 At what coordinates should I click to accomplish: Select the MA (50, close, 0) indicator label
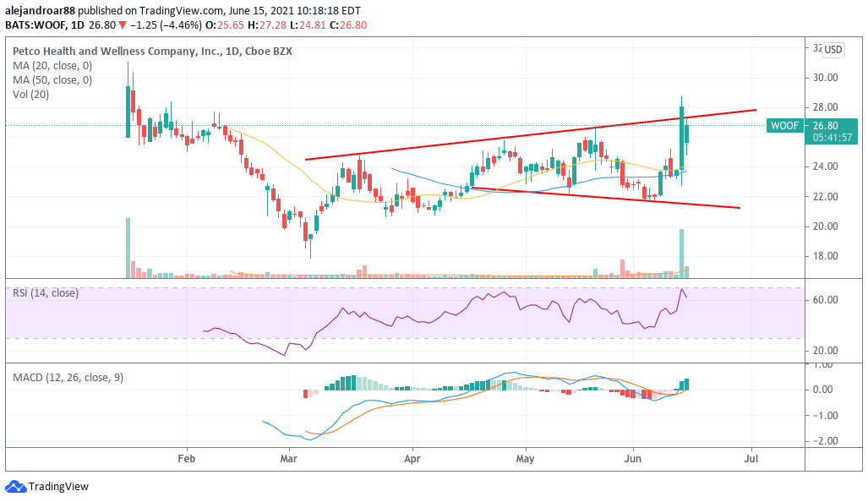[x=52, y=80]
